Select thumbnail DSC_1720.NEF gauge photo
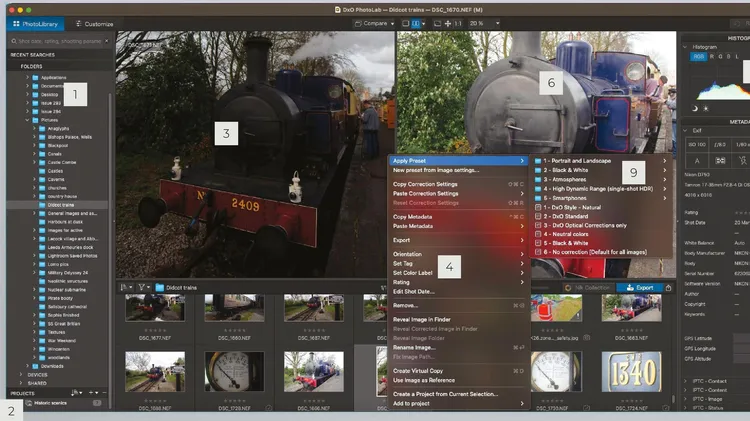750x421 pixels. click(x=234, y=372)
